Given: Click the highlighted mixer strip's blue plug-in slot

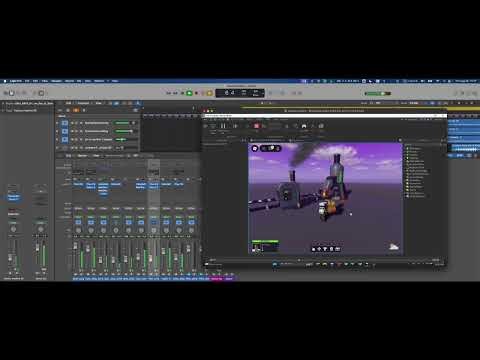Looking at the screenshot, I should coord(154,185).
